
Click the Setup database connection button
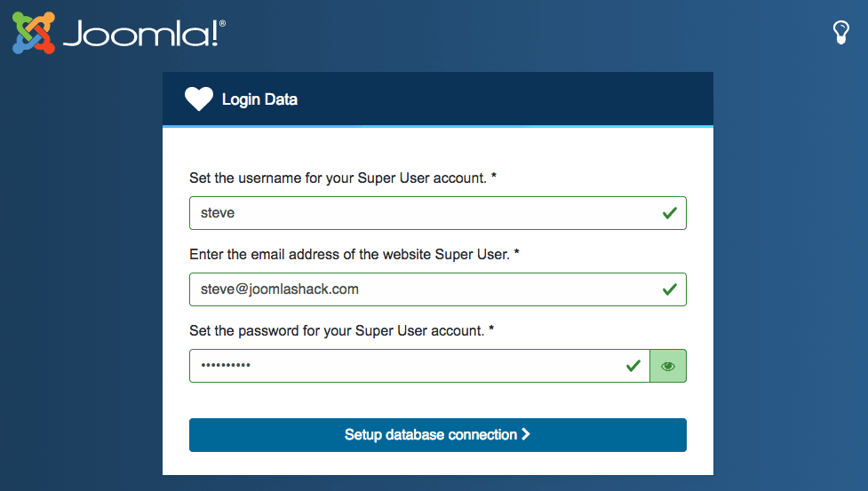point(438,435)
